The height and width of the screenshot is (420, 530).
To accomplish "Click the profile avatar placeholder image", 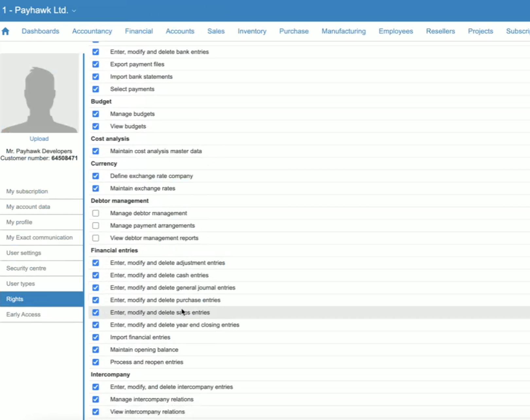I will coord(40,93).
